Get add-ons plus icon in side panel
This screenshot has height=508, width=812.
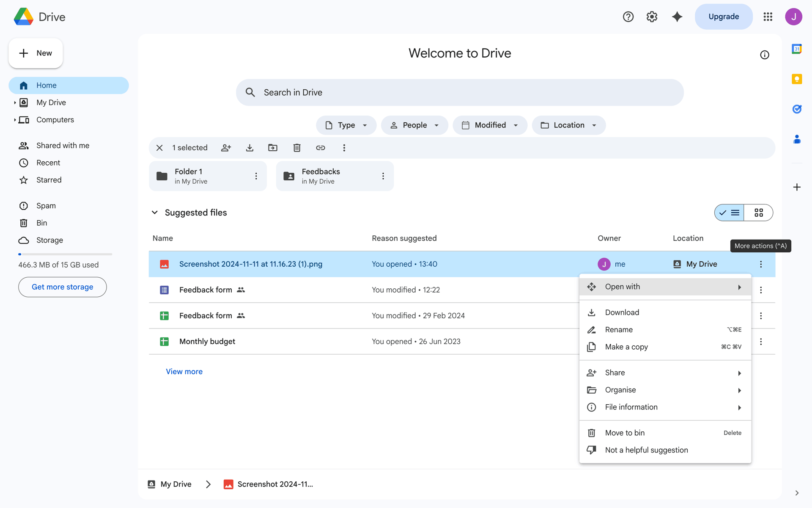(797, 187)
